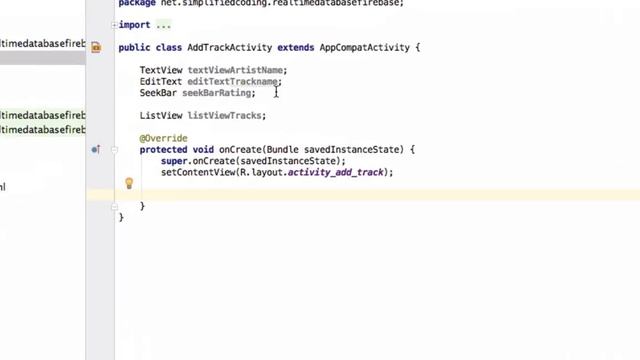The width and height of the screenshot is (640, 360).
Task: Click the AddTrackActivity class name
Action: (x=230, y=48)
